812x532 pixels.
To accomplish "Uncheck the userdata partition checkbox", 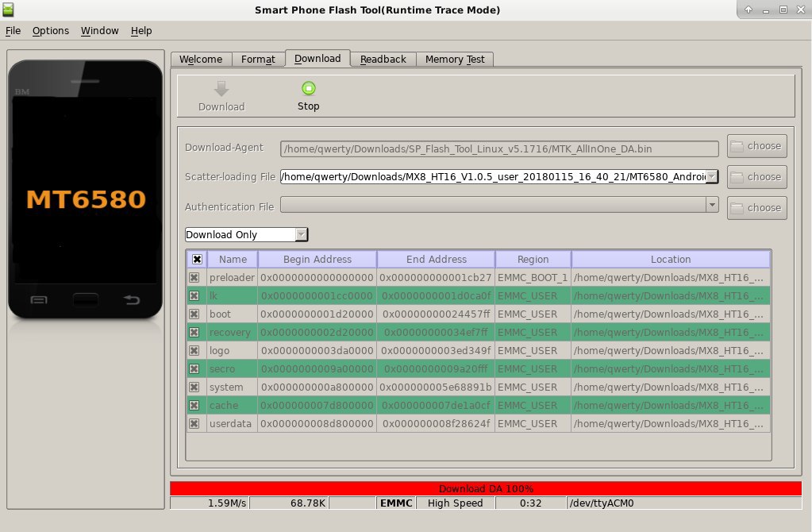I will 194,424.
